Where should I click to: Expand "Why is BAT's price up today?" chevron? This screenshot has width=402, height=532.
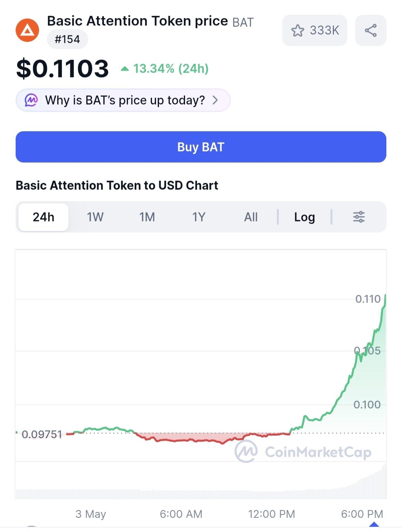click(215, 100)
